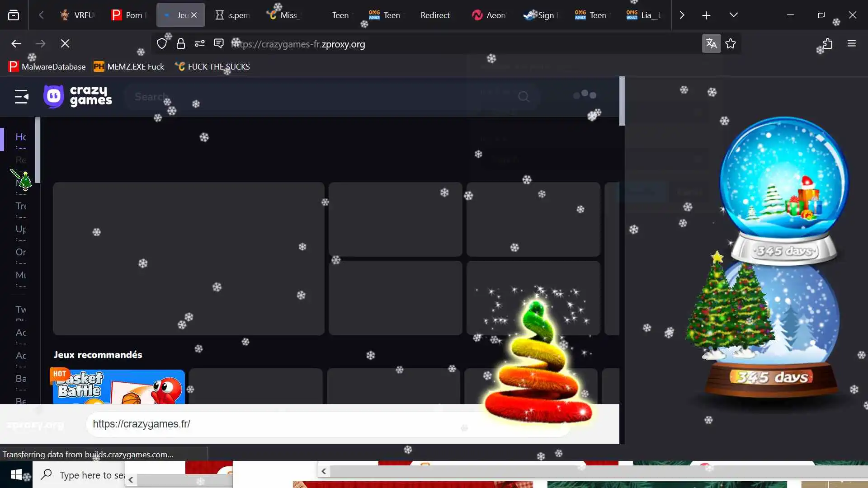Toggle the CrazyGames sidebar menu

(x=21, y=96)
